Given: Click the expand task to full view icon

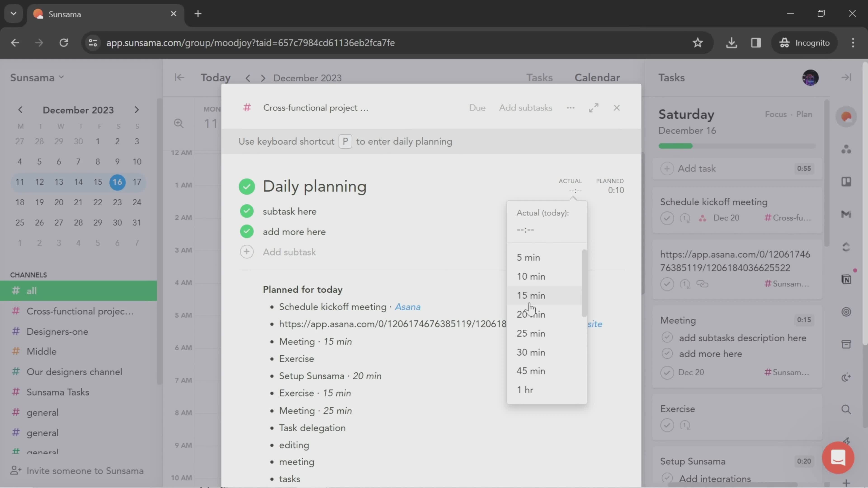Looking at the screenshot, I should (594, 107).
